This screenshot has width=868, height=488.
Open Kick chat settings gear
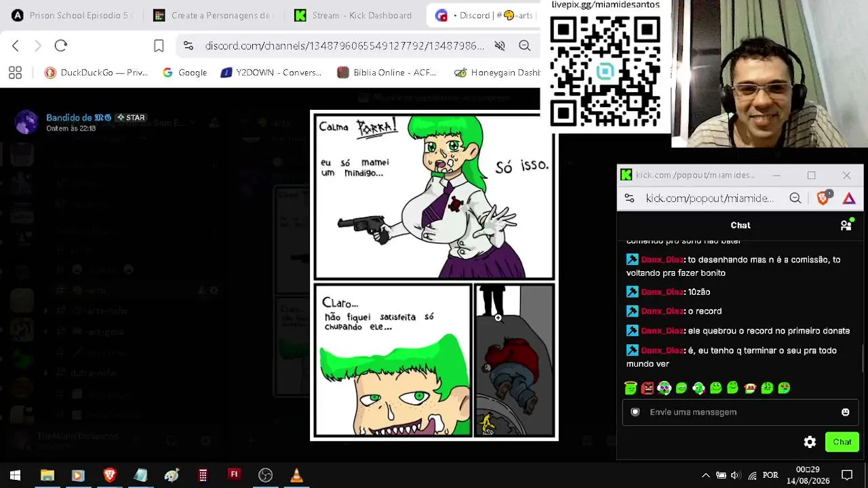pos(810,442)
